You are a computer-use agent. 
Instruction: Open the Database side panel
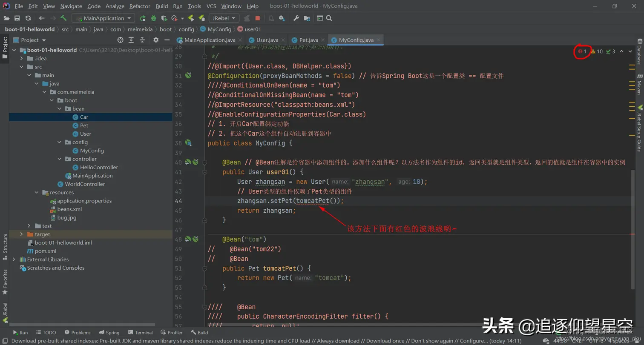(x=639, y=52)
